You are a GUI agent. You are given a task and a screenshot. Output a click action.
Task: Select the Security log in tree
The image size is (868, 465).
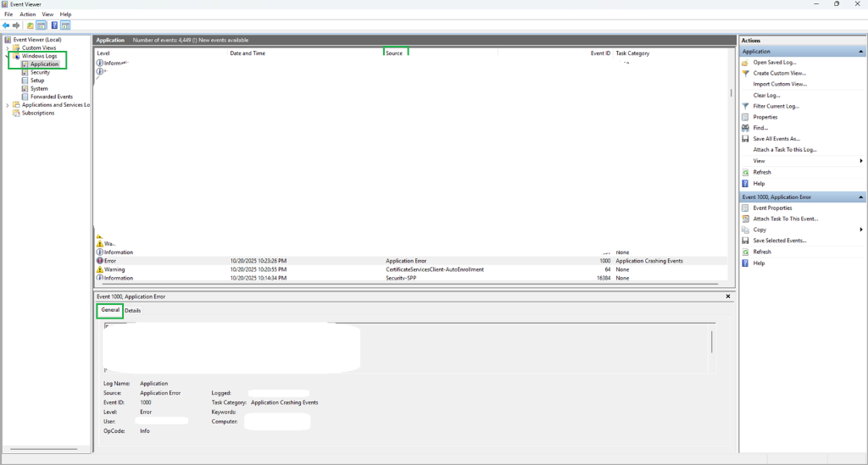click(40, 73)
